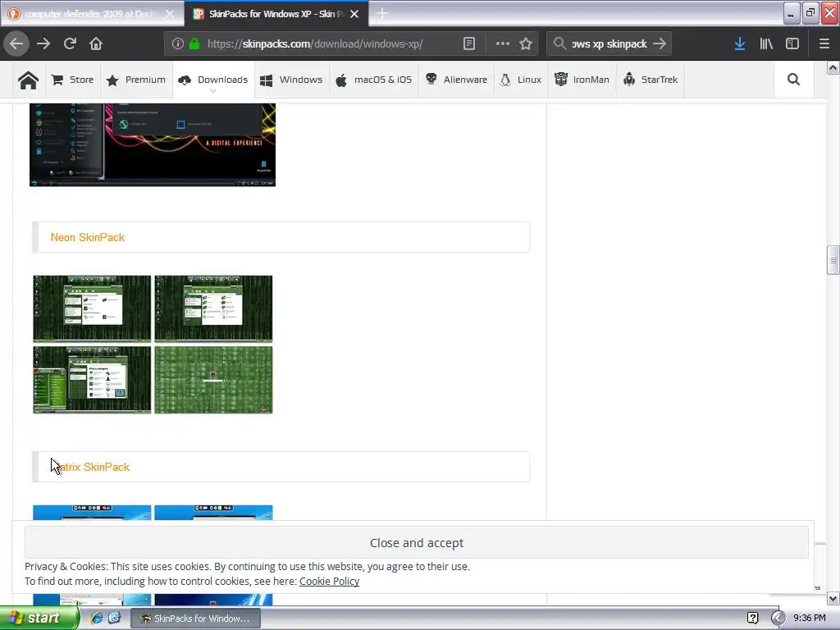This screenshot has width=840, height=630.
Task: Open top-right Matrix screenshot thumbnail
Action: [x=213, y=308]
